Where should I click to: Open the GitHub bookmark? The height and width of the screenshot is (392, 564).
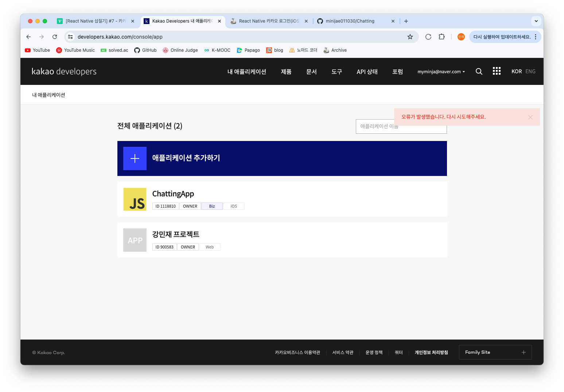click(x=145, y=50)
